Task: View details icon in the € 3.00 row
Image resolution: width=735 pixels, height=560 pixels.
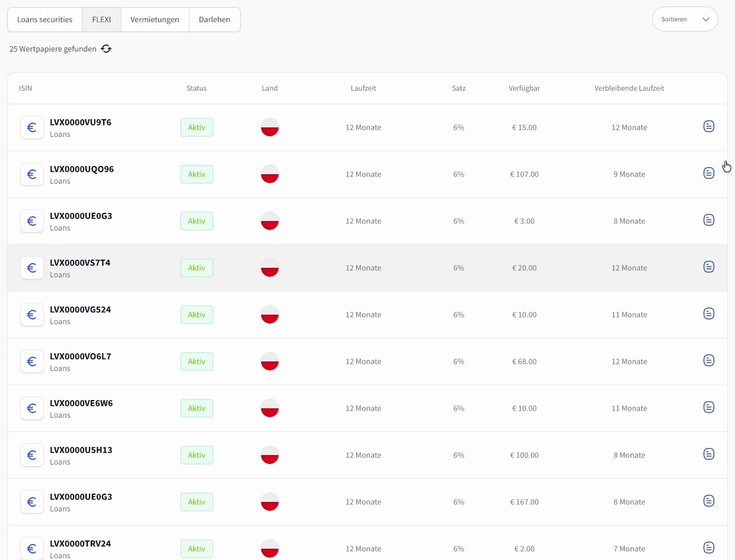Action: (708, 220)
